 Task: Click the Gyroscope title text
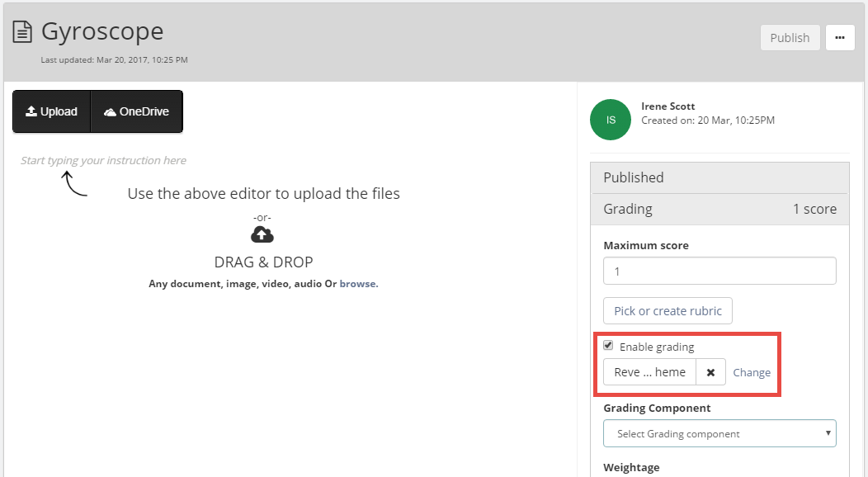[x=102, y=31]
